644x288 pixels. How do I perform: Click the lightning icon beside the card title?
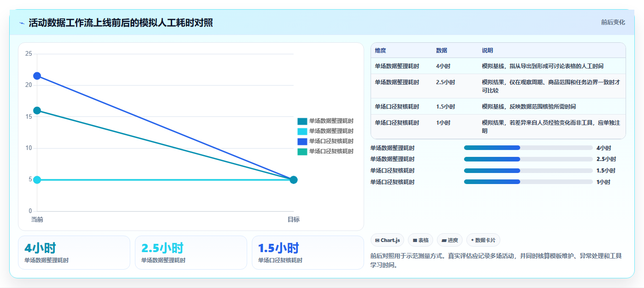click(x=22, y=23)
